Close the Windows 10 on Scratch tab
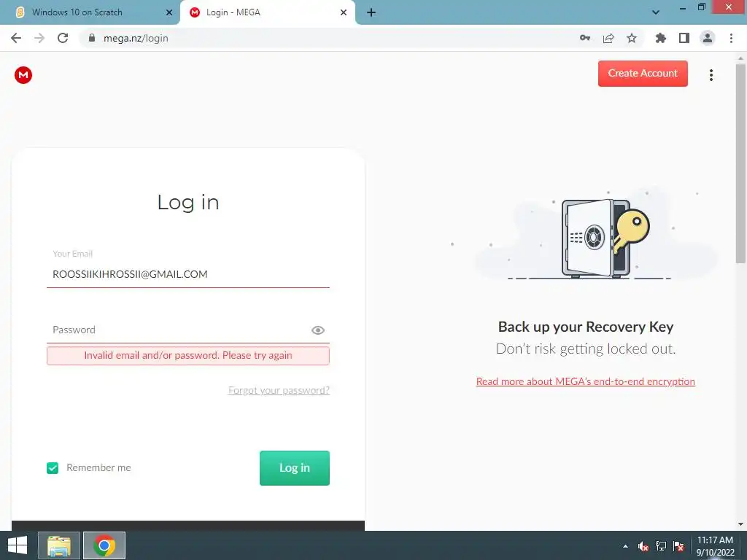The width and height of the screenshot is (747, 560). pos(169,12)
